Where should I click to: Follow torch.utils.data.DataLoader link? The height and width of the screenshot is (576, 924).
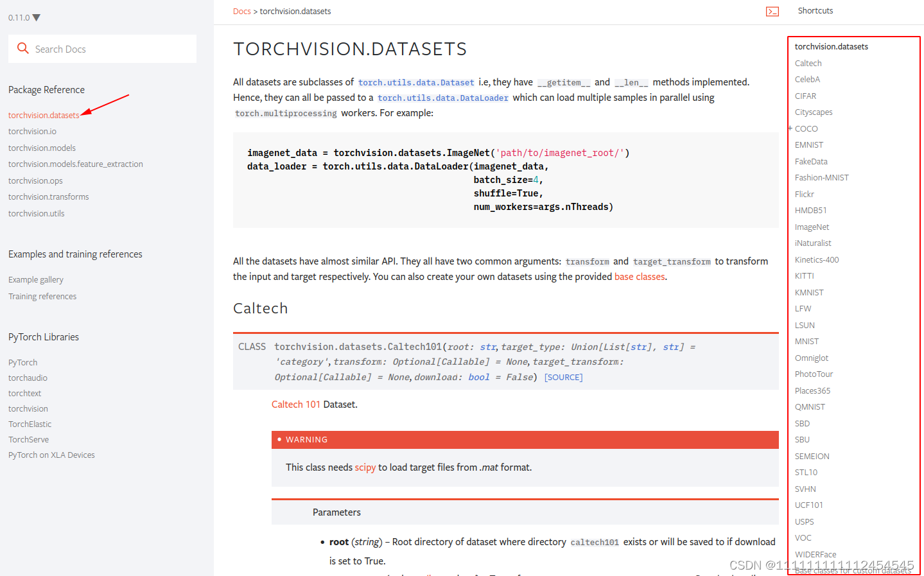click(443, 98)
